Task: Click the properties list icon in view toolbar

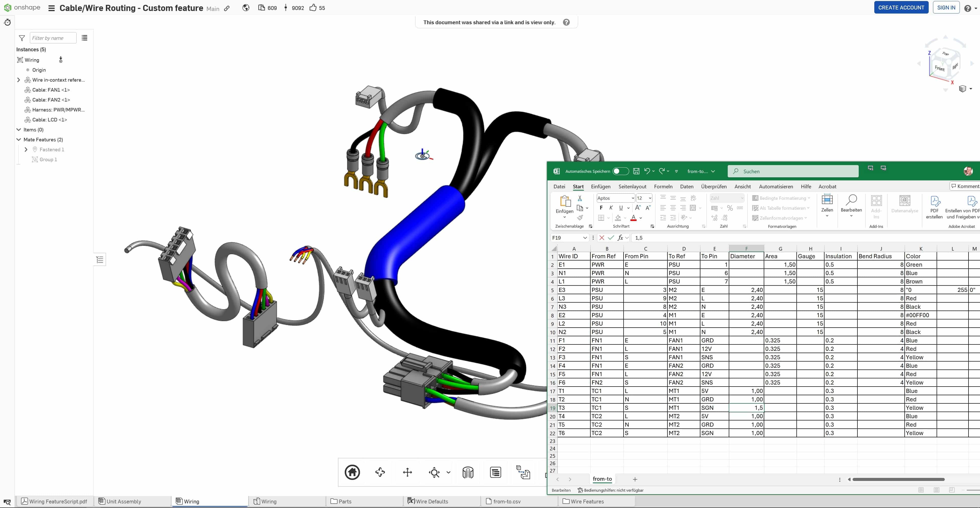Action: [495, 473]
